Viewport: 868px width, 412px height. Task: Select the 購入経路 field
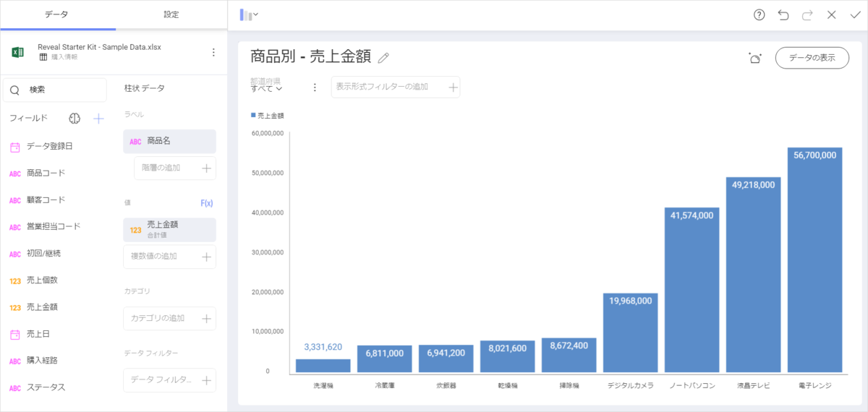click(34, 361)
